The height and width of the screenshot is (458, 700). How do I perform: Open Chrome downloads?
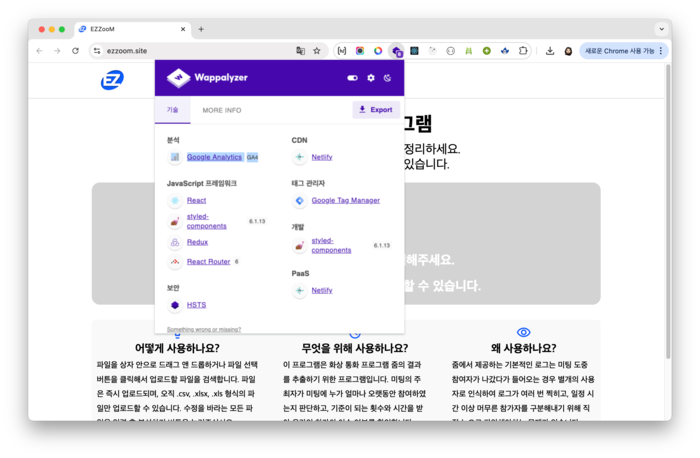point(550,51)
